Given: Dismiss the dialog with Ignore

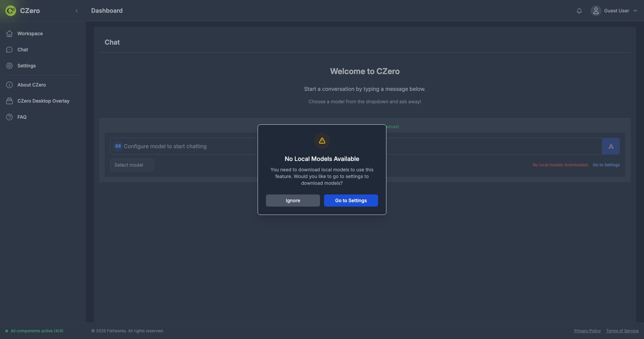Looking at the screenshot, I should click(293, 201).
